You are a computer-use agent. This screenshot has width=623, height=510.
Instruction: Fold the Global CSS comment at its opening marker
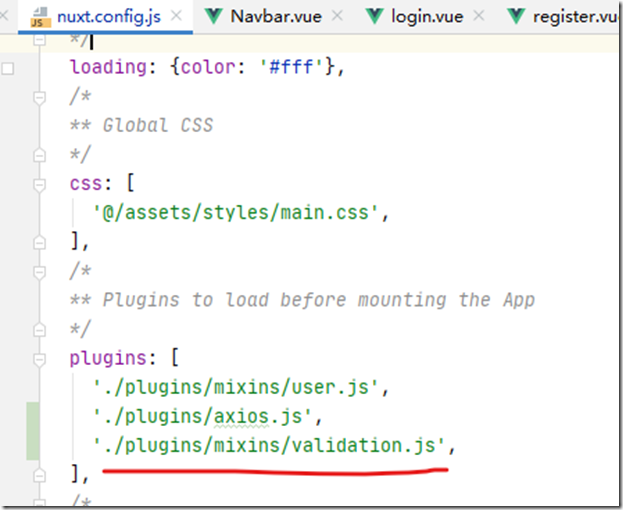tap(39, 98)
